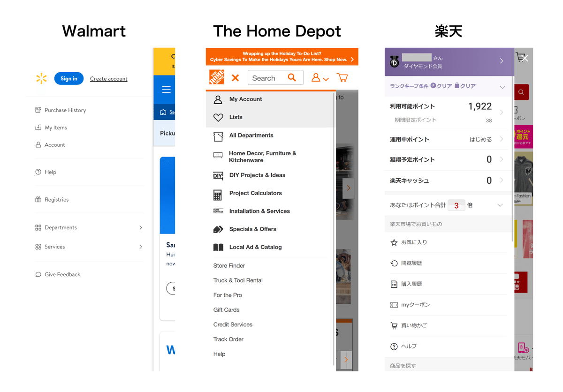The height and width of the screenshot is (392, 563).
Task: Close Home Depot menu with orange X
Action: (236, 78)
